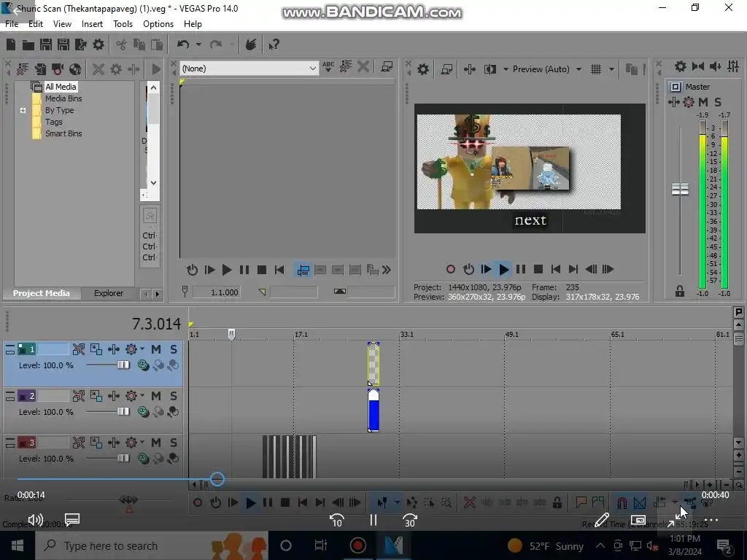Viewport: 747px width, 560px height.
Task: Click Windows taskbar search box
Action: [x=152, y=545]
